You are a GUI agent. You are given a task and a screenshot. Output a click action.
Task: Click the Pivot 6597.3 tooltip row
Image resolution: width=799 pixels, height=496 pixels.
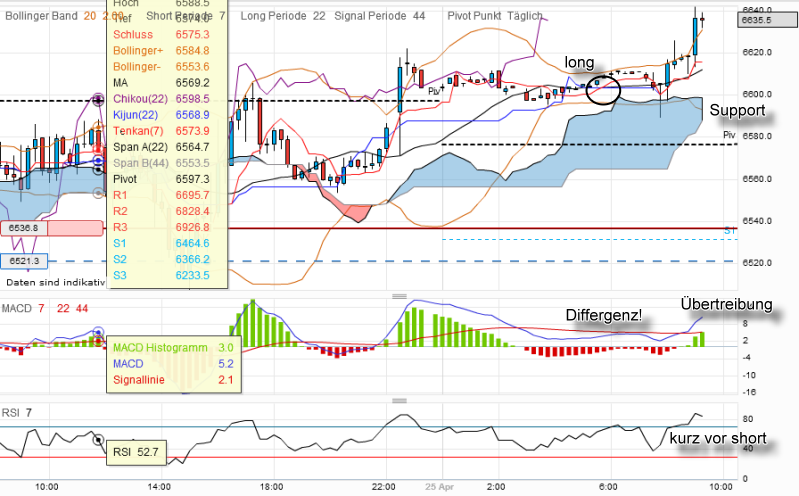pos(161,179)
